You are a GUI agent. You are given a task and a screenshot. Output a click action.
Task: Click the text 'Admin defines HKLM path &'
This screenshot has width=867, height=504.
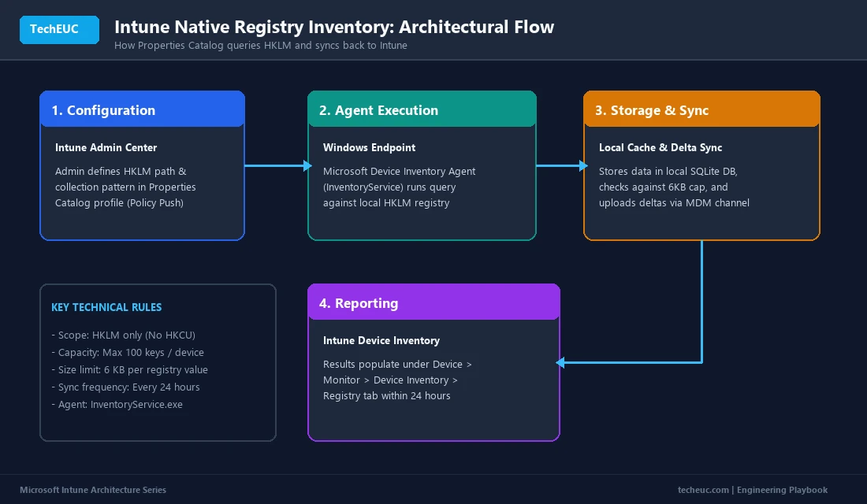(x=121, y=172)
